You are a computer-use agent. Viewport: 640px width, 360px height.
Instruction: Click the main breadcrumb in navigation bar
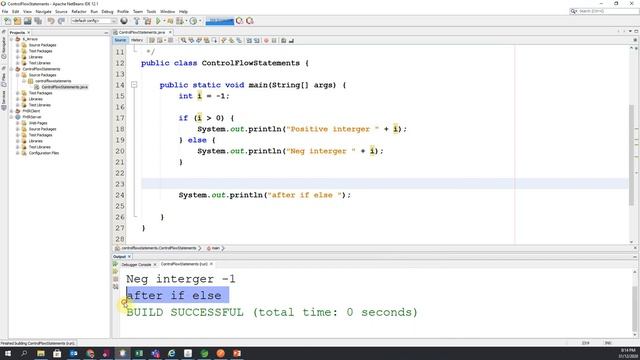coord(215,248)
